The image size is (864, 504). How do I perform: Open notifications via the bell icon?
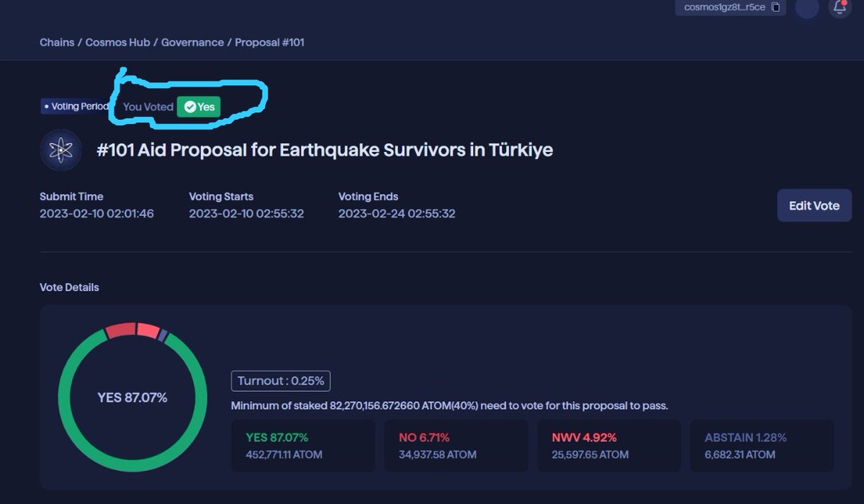(x=838, y=9)
